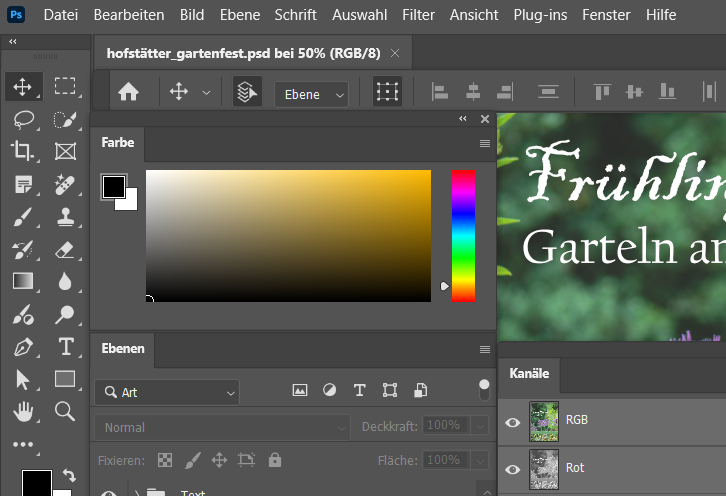Select the Horizontal Type tool
This screenshot has width=726, height=496.
pyautogui.click(x=65, y=347)
